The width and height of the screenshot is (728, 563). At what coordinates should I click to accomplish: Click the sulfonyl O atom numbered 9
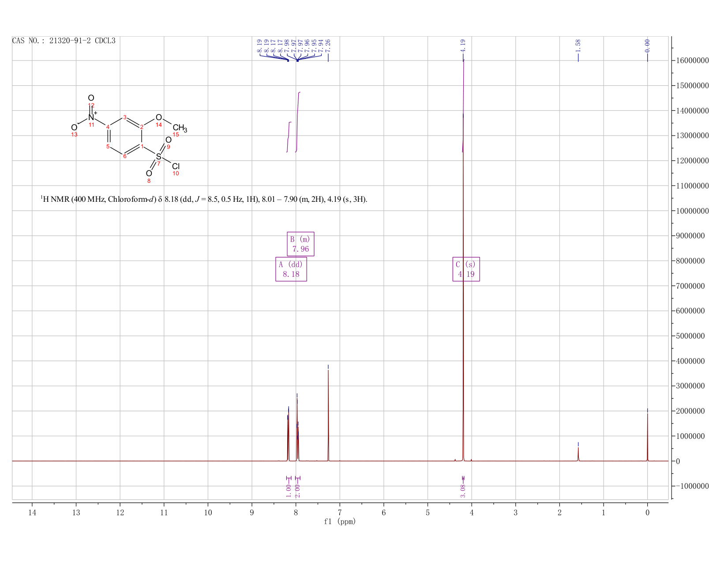(x=168, y=140)
